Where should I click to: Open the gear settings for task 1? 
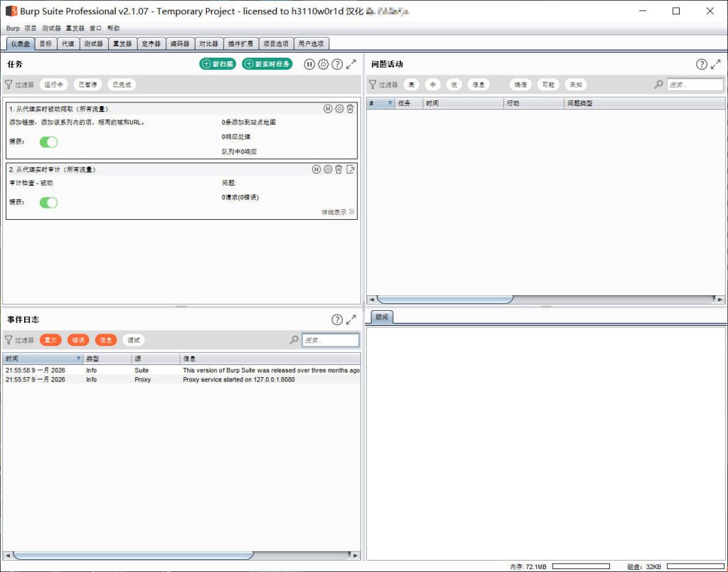pos(339,109)
